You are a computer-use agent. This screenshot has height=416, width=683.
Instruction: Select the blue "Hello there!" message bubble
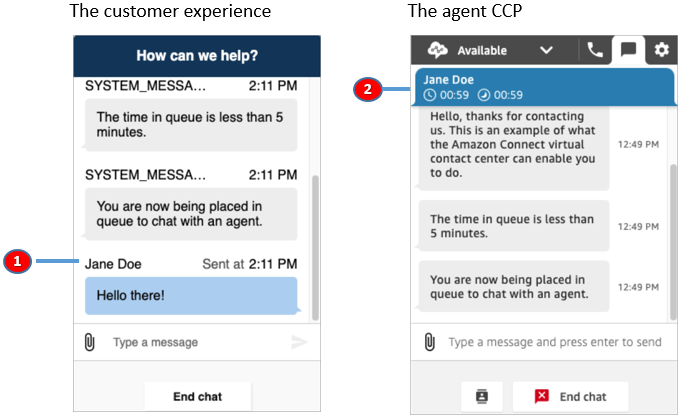[x=190, y=296]
